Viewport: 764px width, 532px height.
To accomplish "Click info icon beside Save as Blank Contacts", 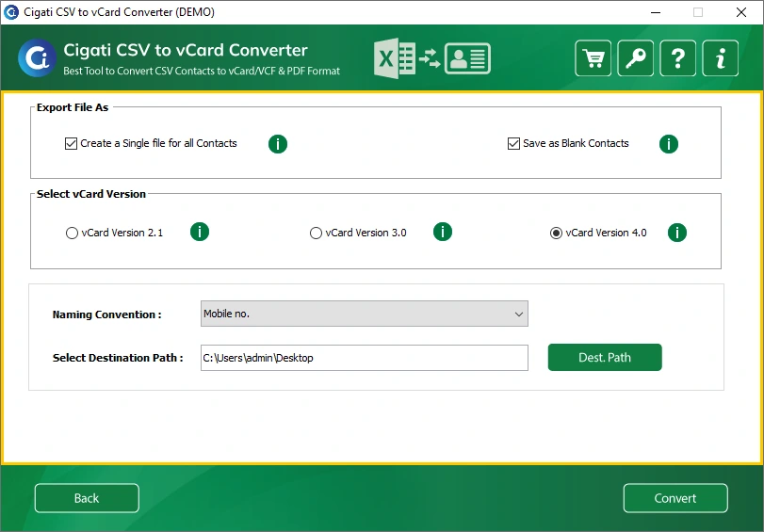I will click(x=669, y=144).
